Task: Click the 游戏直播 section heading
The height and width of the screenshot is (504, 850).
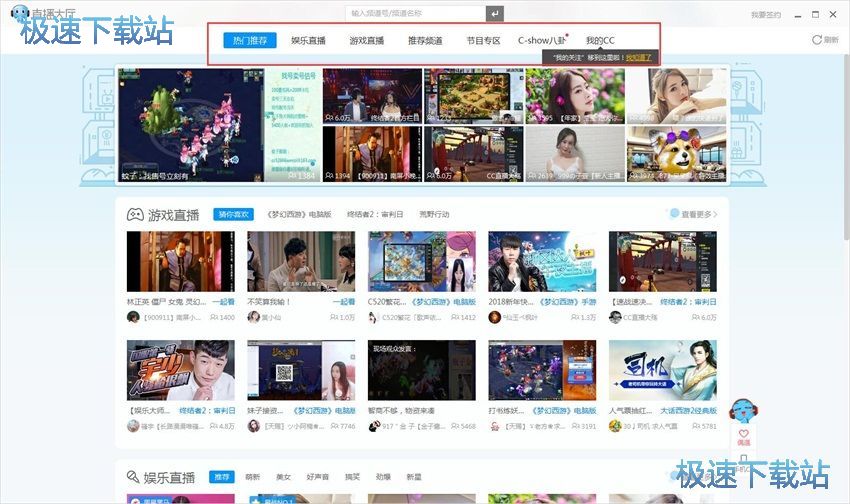Action: click(x=173, y=215)
